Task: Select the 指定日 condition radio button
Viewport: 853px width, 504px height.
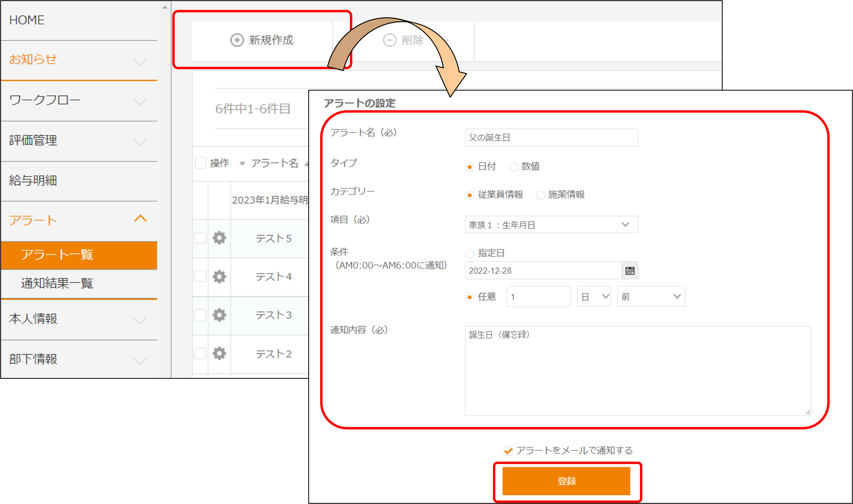Action: tap(470, 253)
